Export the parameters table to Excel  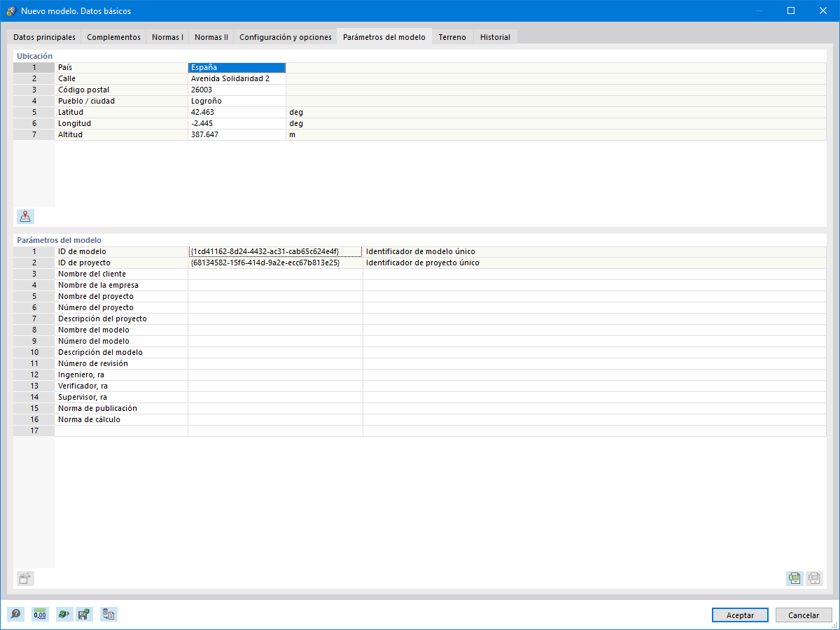click(794, 578)
